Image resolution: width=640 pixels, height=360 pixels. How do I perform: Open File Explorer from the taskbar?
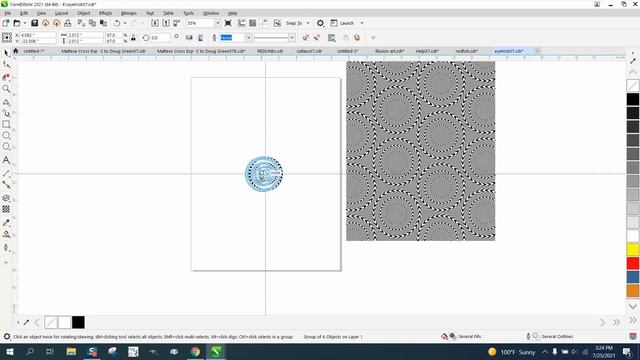(x=71, y=351)
